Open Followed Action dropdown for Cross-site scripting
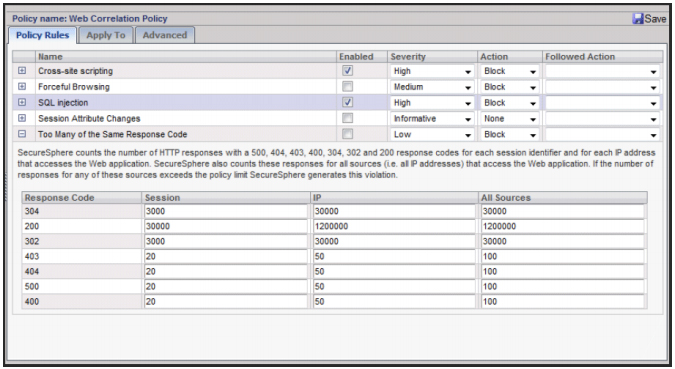This screenshot has height=369, width=675. 602,71
